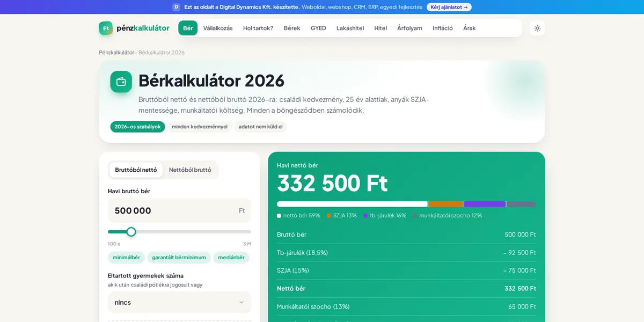This screenshot has width=644, height=322.
Task: Click the wallet icon beside Bérkalkulátor 2026
Action: (121, 82)
